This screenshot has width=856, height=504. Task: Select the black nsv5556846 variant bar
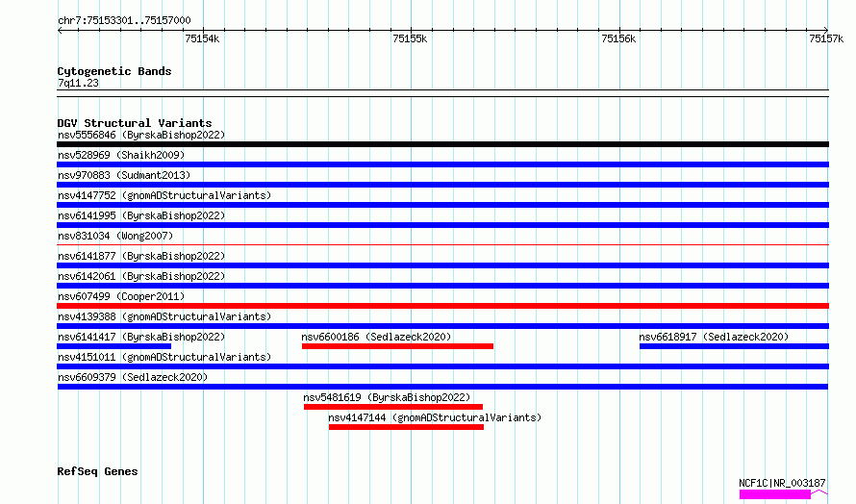[x=442, y=144]
